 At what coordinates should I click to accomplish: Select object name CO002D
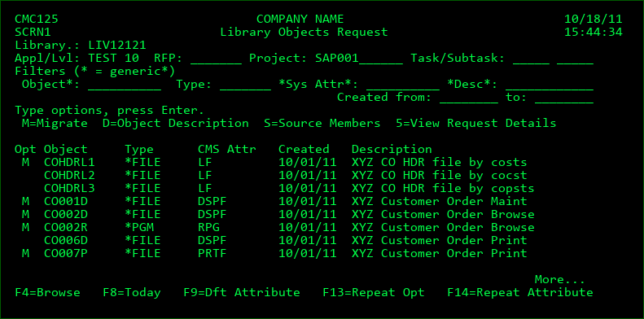coord(66,215)
